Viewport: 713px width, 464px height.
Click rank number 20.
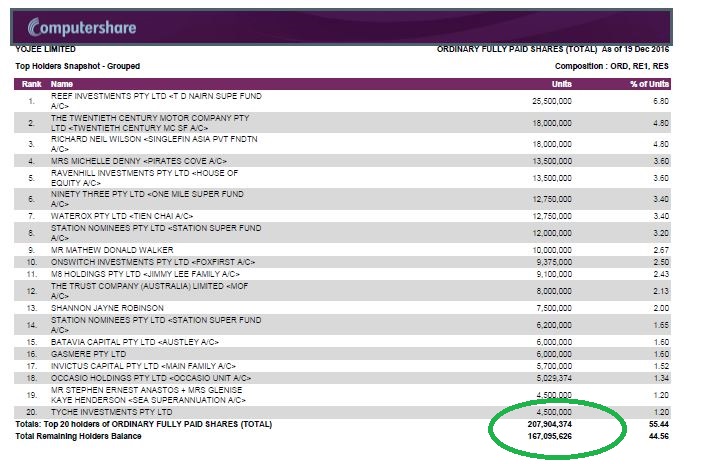31,412
